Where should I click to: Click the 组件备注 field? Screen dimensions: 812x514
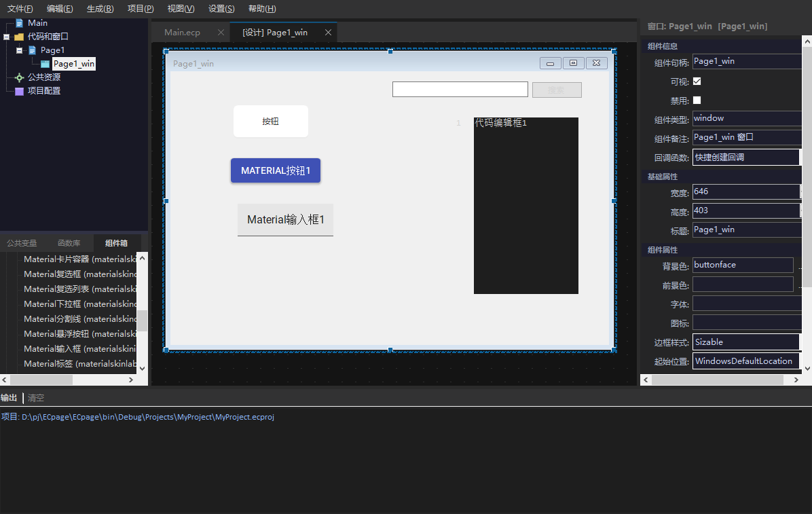(x=747, y=137)
